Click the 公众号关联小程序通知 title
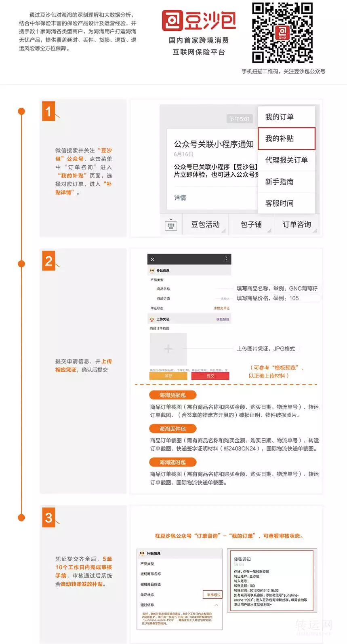Viewport: 347px width, 644px height. tap(214, 144)
